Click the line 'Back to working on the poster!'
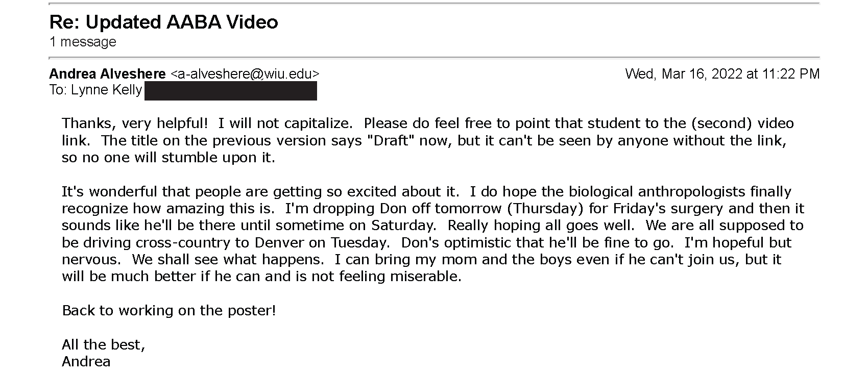The height and width of the screenshot is (374, 868). click(169, 310)
